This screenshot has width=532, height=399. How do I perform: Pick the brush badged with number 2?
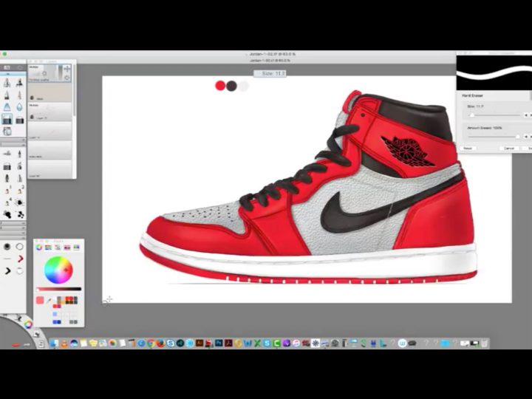20,191
